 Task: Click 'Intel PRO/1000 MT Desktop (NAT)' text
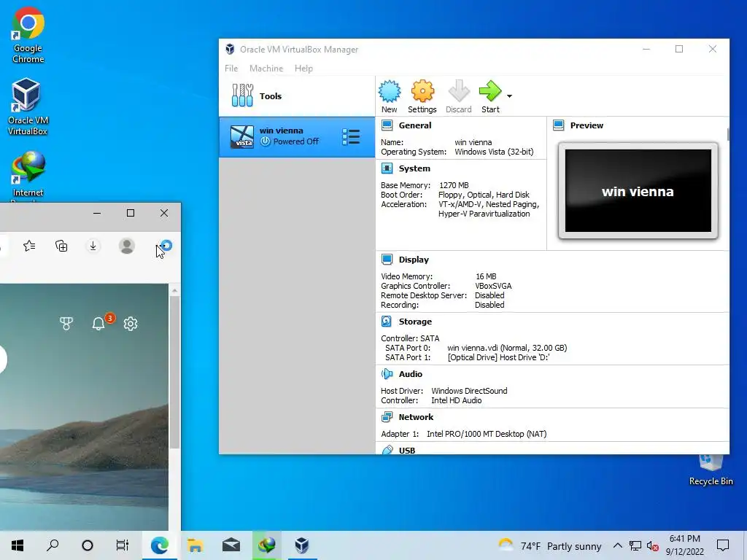click(x=487, y=434)
